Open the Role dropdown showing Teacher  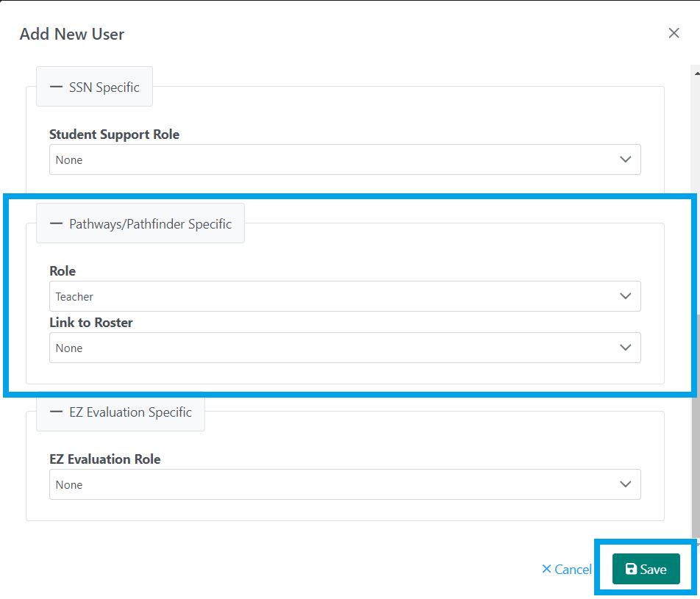tap(344, 296)
